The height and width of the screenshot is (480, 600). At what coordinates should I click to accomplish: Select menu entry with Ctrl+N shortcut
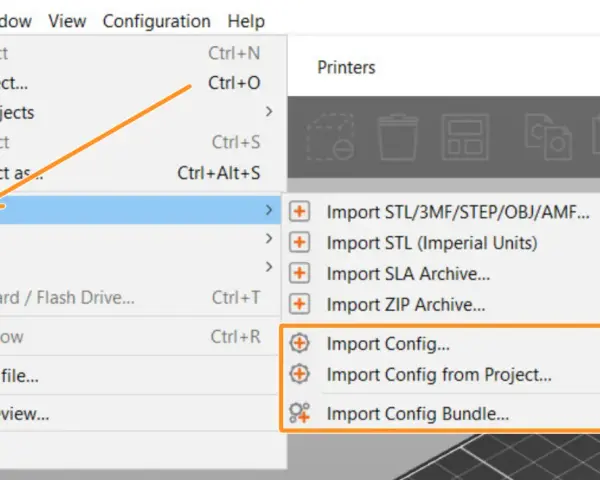tap(140, 53)
